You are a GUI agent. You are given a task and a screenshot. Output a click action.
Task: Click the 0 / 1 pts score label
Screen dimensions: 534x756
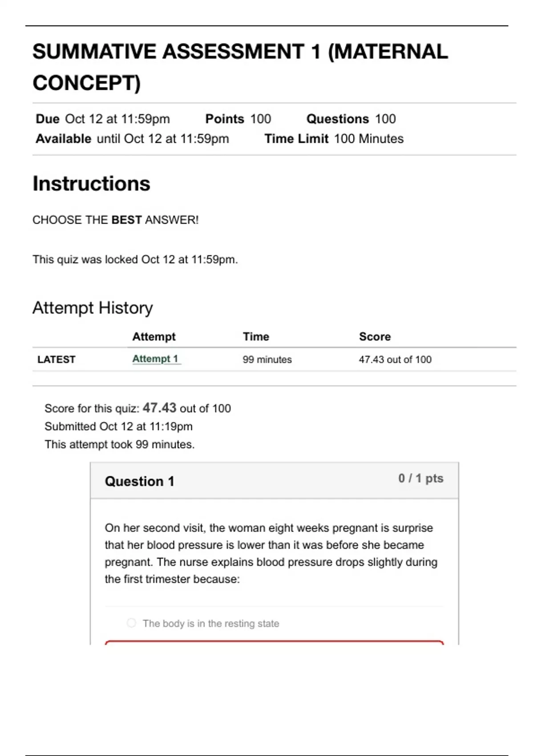tap(421, 479)
